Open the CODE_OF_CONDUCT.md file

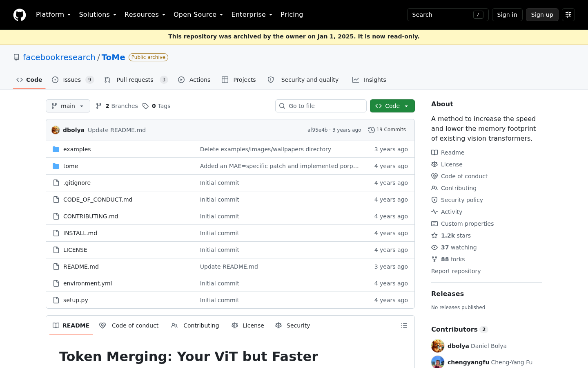coord(98,200)
